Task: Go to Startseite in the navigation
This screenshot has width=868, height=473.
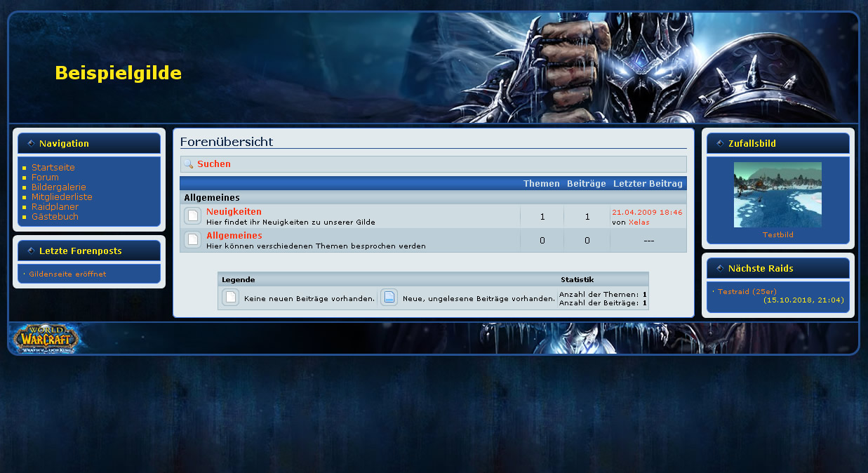Action: [x=53, y=168]
